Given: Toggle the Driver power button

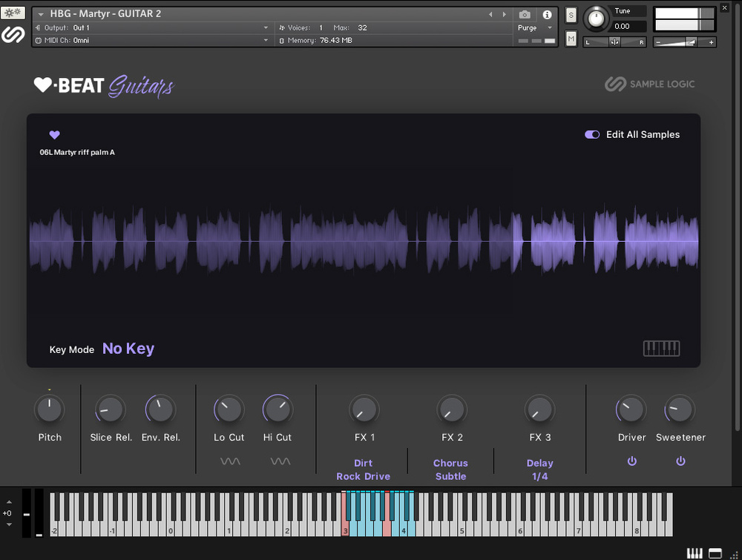Looking at the screenshot, I should pyautogui.click(x=631, y=461).
